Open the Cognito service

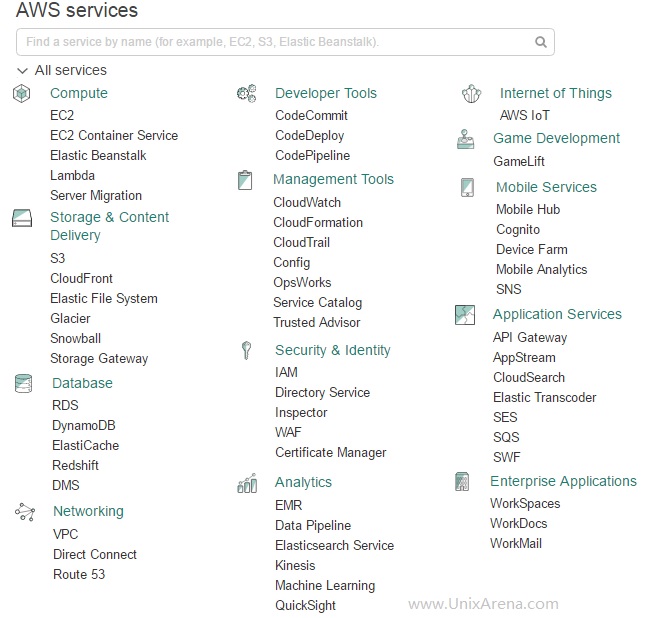point(518,229)
